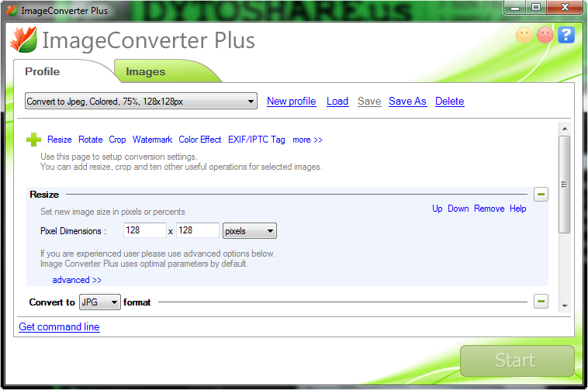The height and width of the screenshot is (390, 588).
Task: Click the New profile link
Action: tap(292, 101)
